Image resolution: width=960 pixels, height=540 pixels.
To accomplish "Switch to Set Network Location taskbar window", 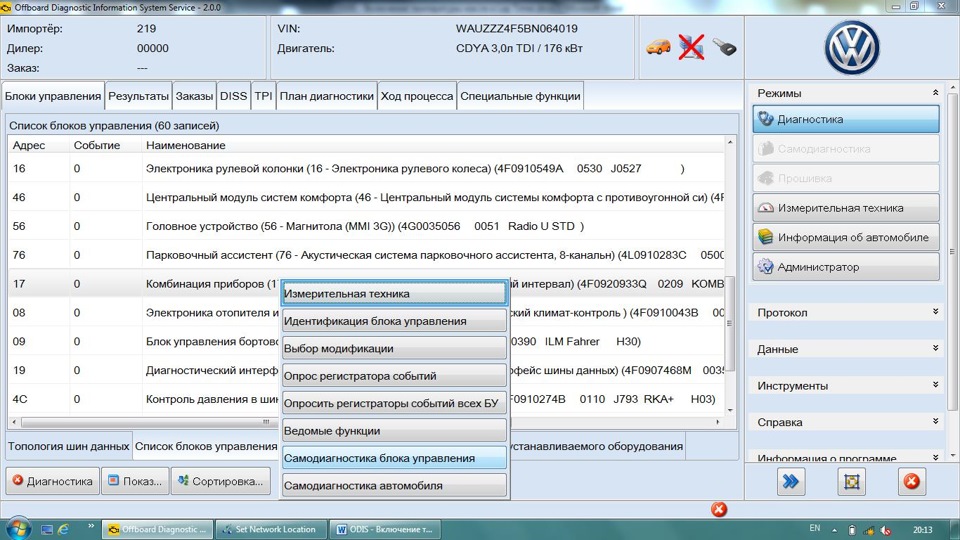I will pos(270,530).
